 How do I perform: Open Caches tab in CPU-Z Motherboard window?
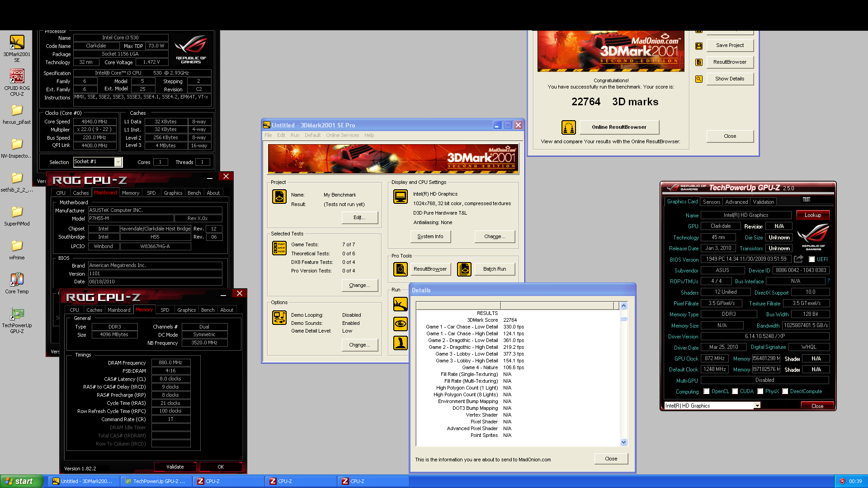[x=81, y=193]
